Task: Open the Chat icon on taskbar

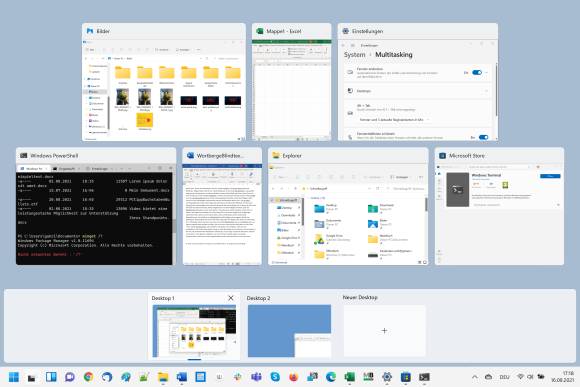Action: click(x=70, y=377)
